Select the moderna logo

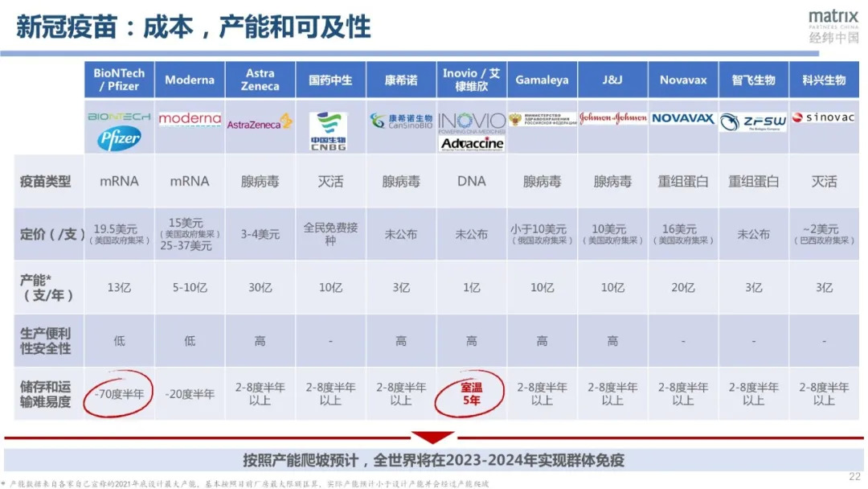coord(190,119)
